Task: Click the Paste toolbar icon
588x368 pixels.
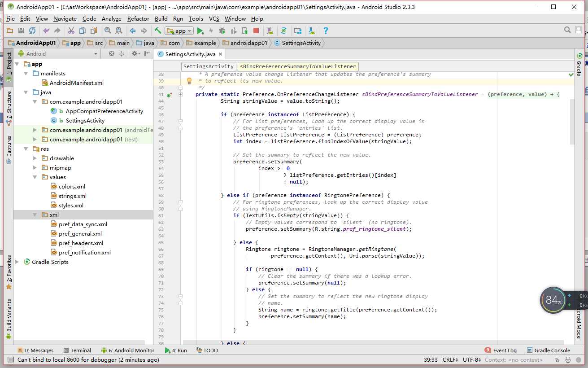Action: tap(94, 31)
